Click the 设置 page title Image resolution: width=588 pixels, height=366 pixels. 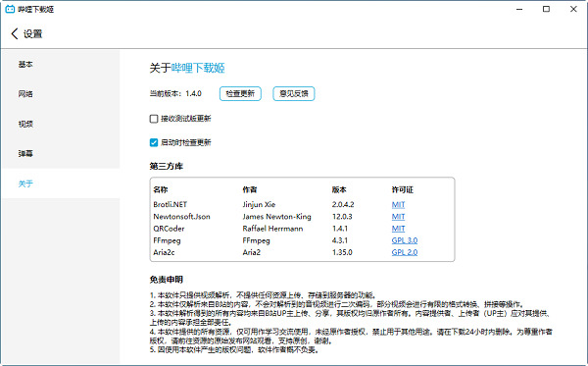pos(33,33)
